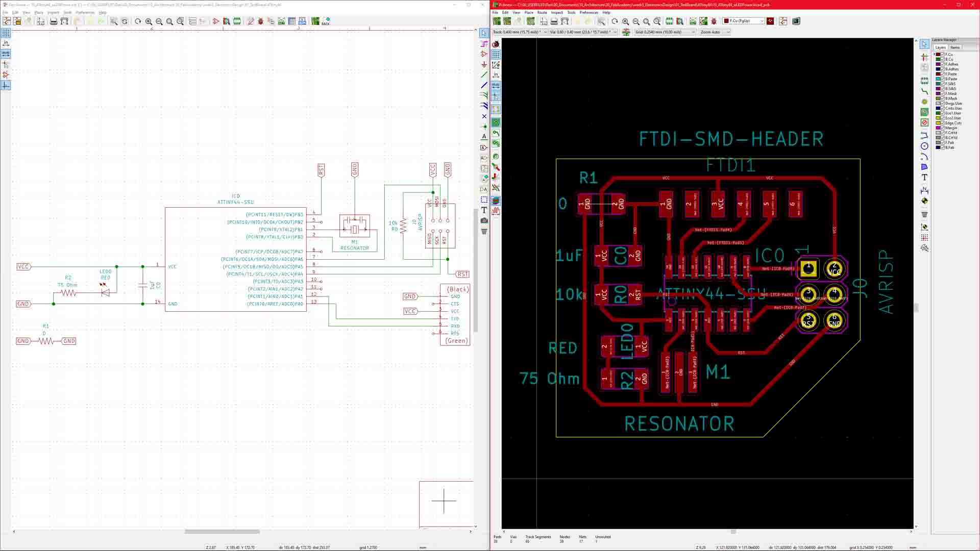Open Inspect menu in Pcbnew
980x551 pixels.
point(557,12)
